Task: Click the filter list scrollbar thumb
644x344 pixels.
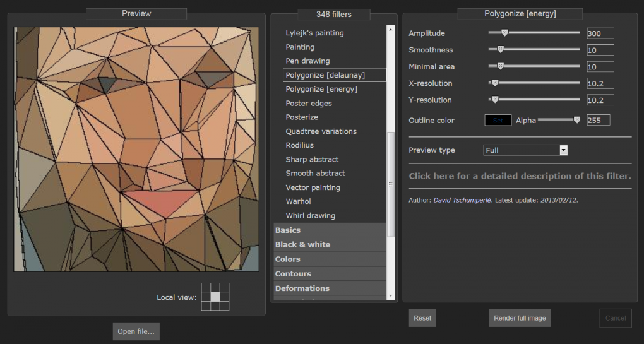Action: click(391, 184)
